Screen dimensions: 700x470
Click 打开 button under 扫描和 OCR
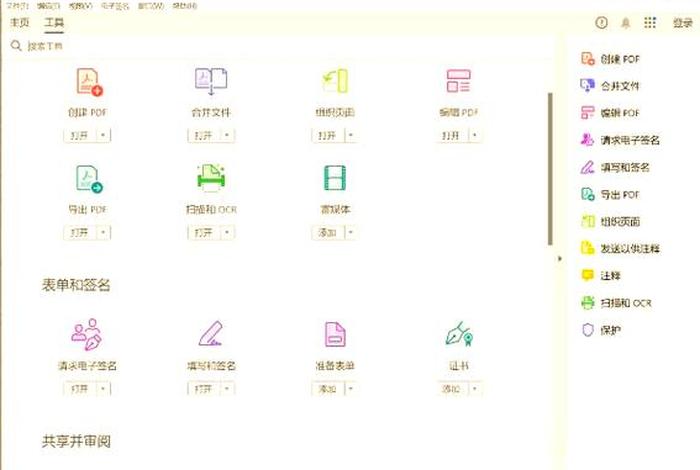[204, 233]
